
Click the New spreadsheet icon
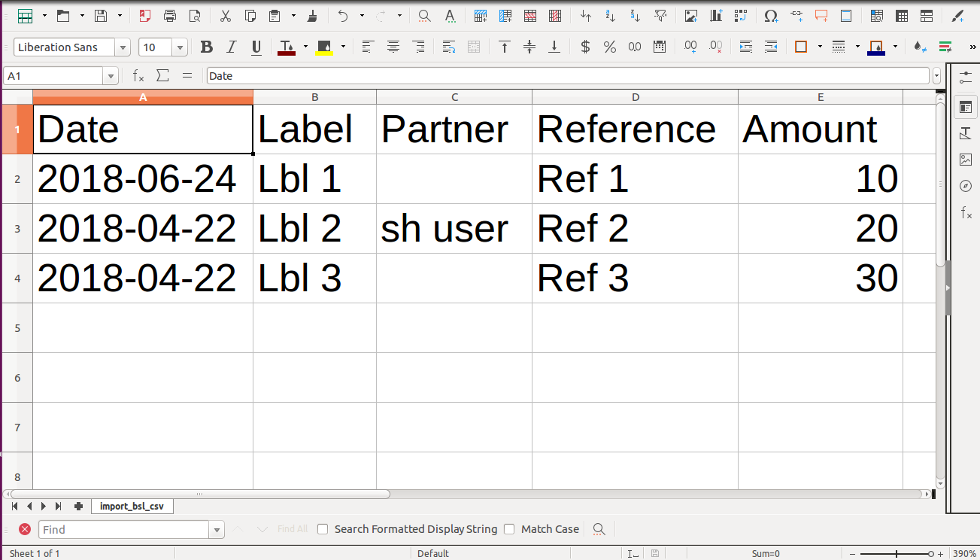click(x=25, y=15)
